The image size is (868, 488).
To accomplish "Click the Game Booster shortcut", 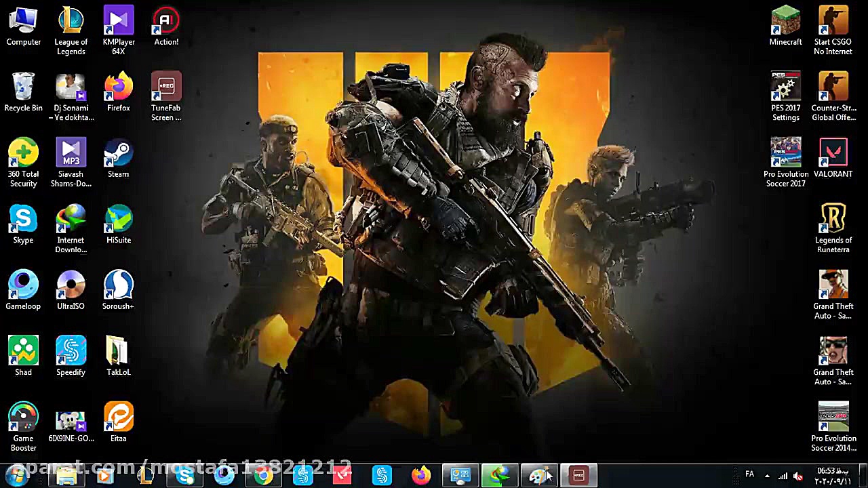I will click(x=23, y=427).
